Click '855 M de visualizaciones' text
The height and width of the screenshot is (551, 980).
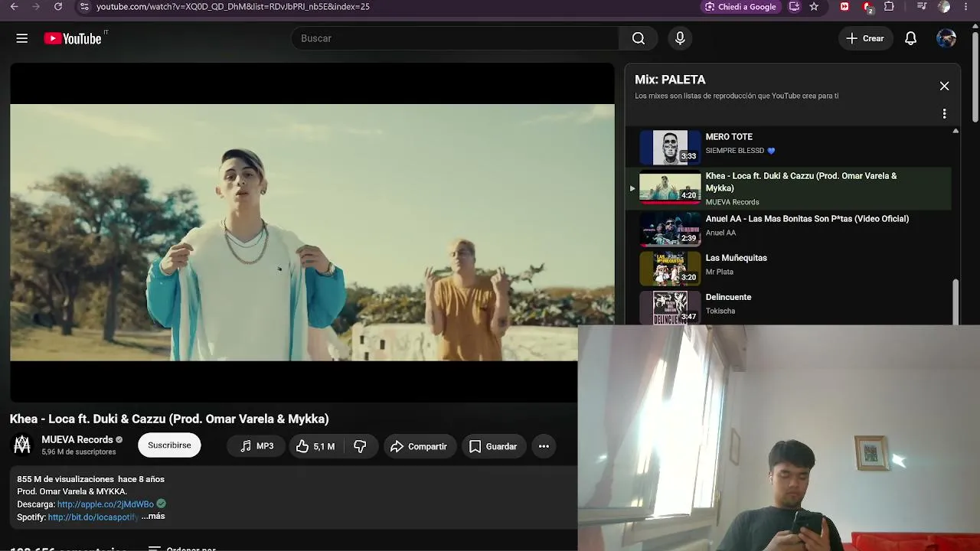coord(65,479)
